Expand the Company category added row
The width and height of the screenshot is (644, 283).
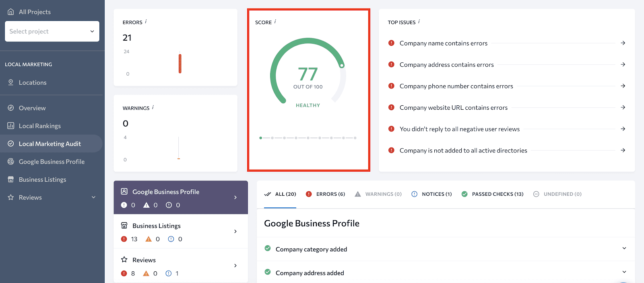point(624,248)
